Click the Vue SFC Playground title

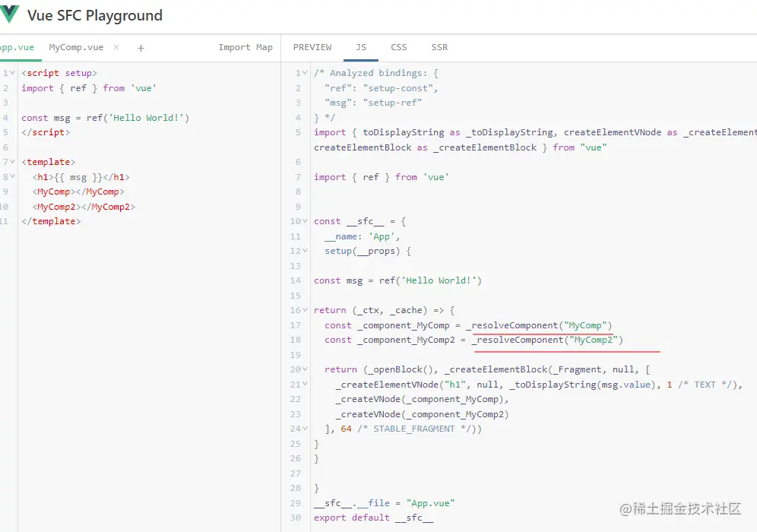pos(94,15)
